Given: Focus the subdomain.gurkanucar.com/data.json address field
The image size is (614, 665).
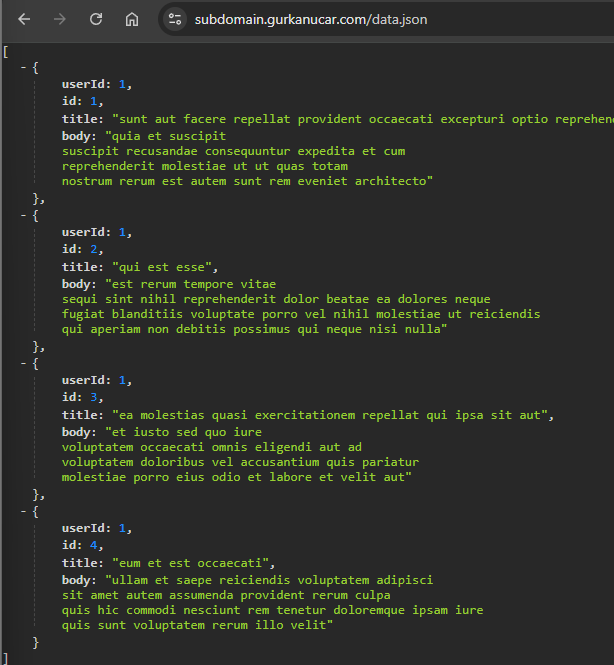Looking at the screenshot, I should click(311, 20).
